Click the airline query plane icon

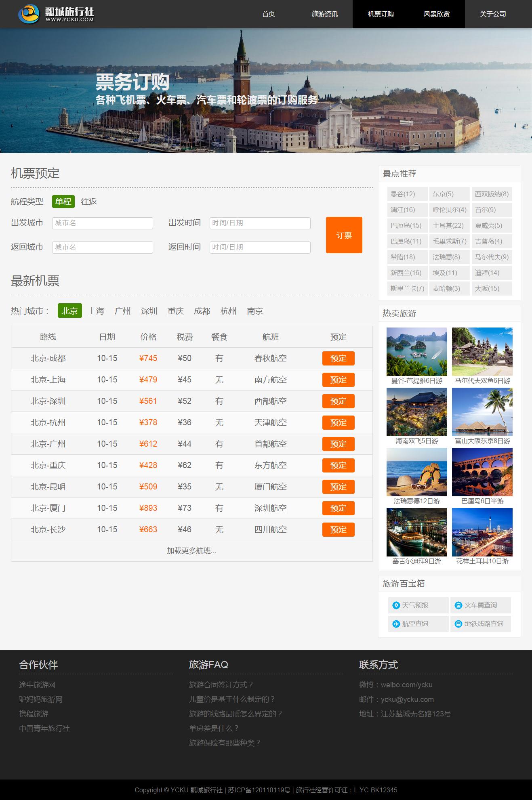point(396,624)
